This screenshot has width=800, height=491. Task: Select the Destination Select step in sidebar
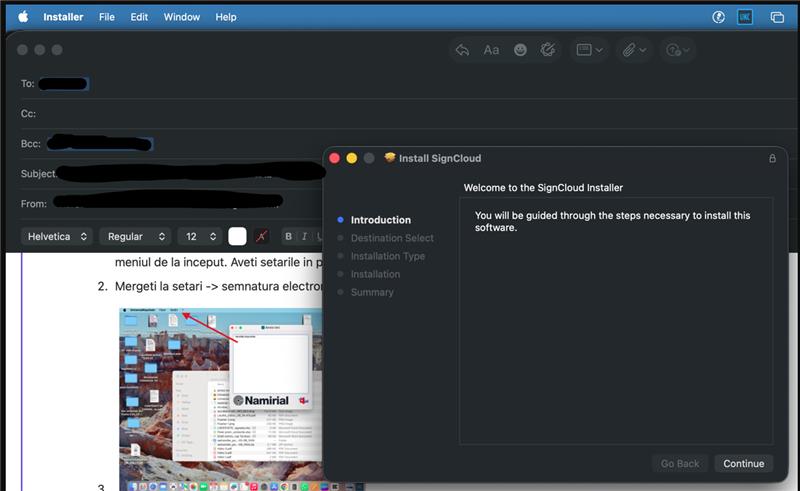point(392,238)
